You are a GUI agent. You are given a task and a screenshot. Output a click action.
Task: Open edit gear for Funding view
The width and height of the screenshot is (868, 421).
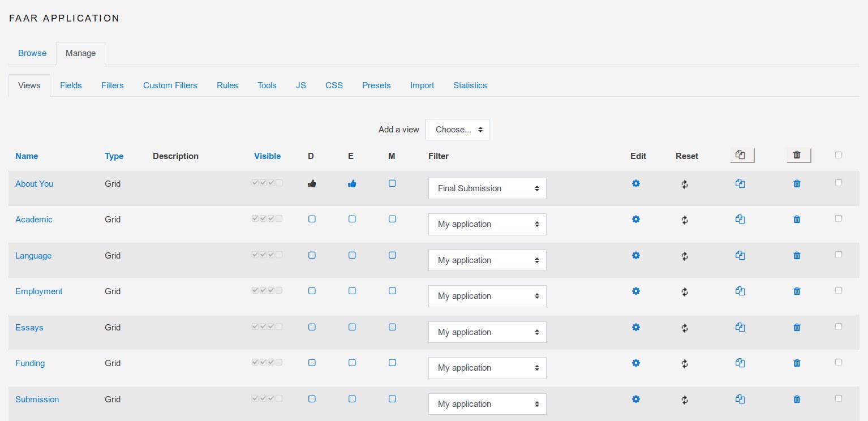636,363
